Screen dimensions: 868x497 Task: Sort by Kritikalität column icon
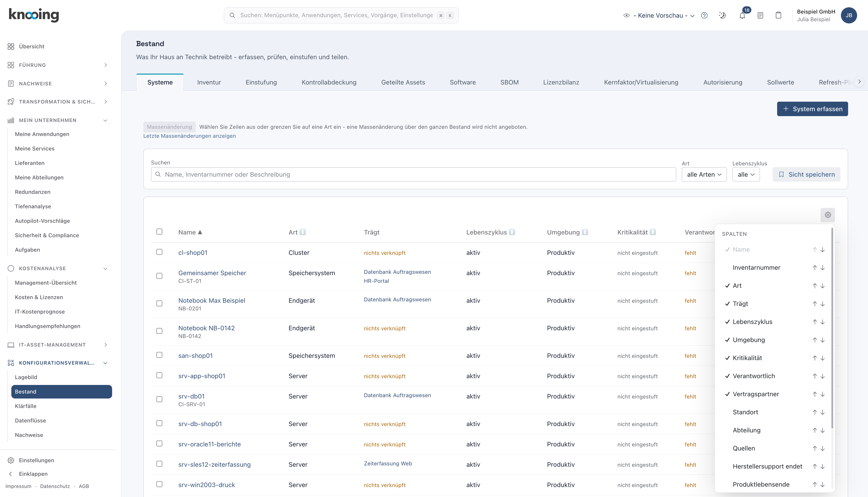point(653,232)
